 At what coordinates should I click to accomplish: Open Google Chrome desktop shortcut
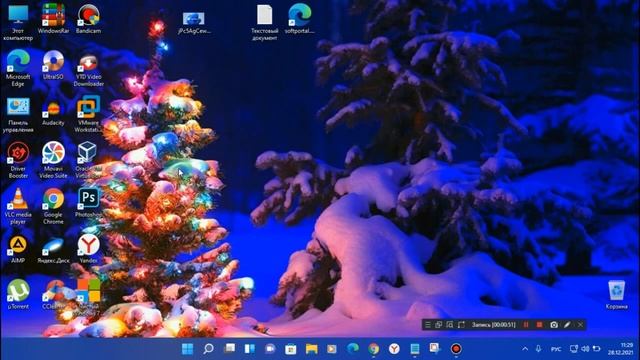click(x=53, y=206)
